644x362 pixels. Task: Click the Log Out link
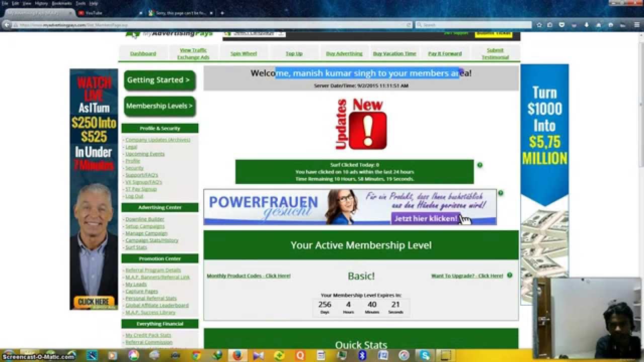[134, 196]
